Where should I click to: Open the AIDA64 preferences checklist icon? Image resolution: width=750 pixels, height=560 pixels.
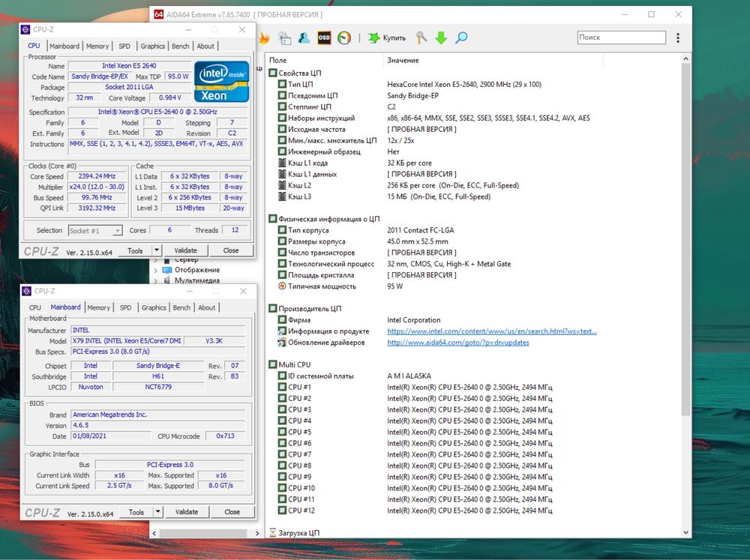(285, 38)
